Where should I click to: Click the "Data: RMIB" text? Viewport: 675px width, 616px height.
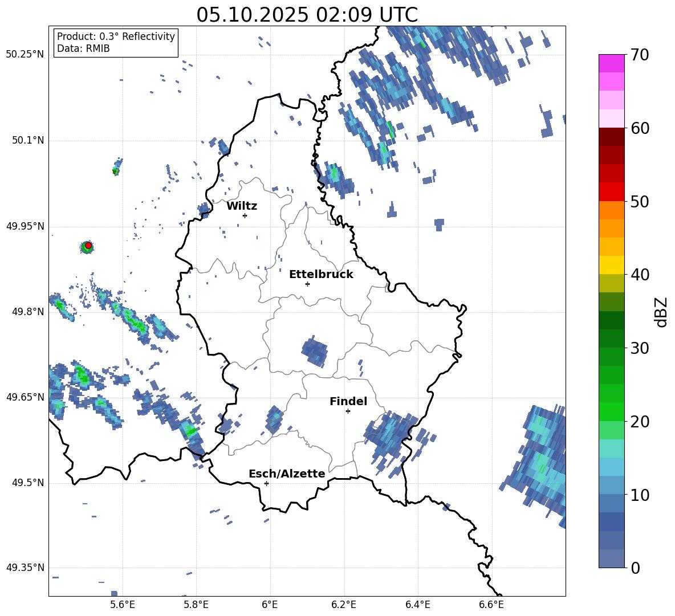(83, 48)
